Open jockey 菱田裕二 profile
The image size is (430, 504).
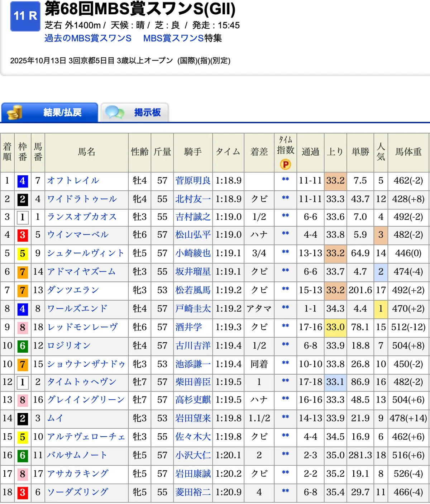click(193, 493)
